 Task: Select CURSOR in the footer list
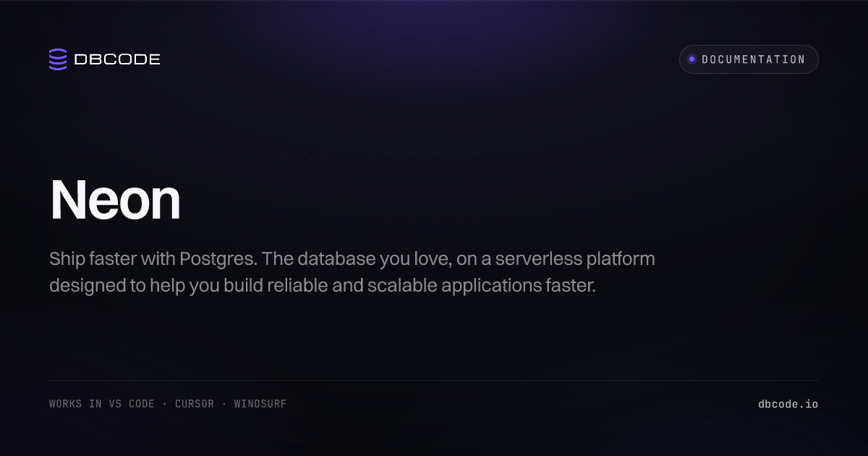195,404
